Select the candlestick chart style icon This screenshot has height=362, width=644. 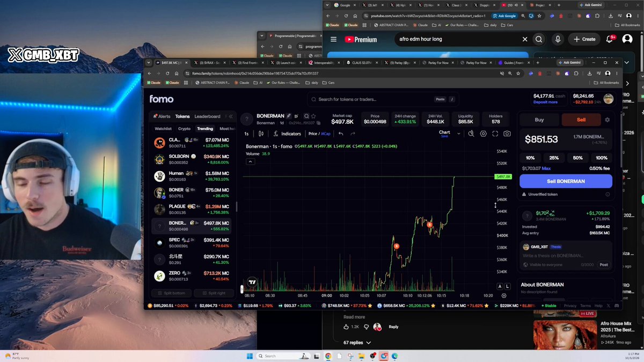(x=261, y=134)
